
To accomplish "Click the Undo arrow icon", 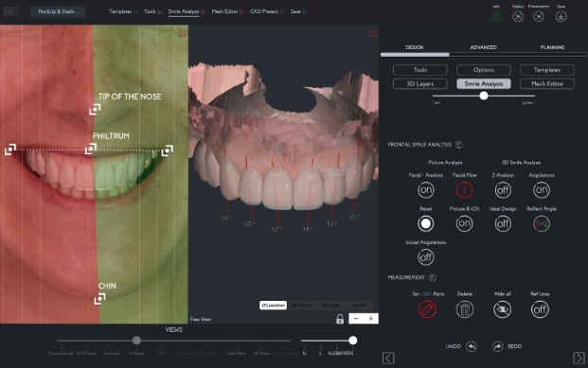I will [x=472, y=346].
